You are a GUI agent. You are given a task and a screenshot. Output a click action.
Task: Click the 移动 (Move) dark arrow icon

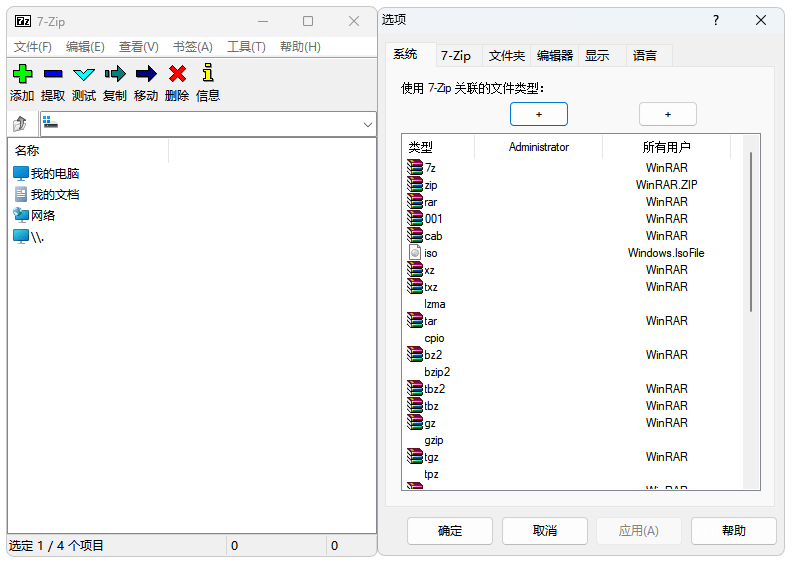click(x=146, y=74)
